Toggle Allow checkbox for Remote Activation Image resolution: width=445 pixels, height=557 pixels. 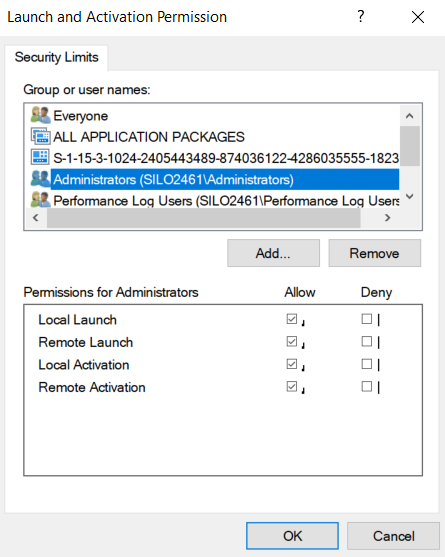[x=292, y=386]
